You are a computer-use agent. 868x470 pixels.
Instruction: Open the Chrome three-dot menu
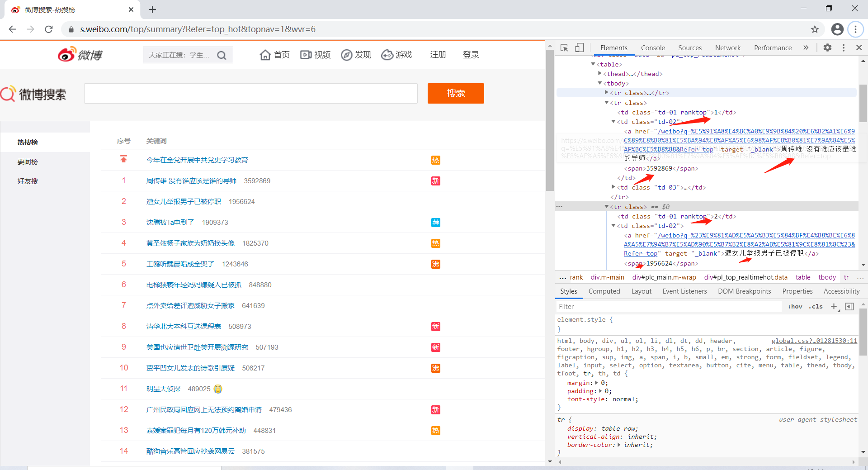(855, 29)
